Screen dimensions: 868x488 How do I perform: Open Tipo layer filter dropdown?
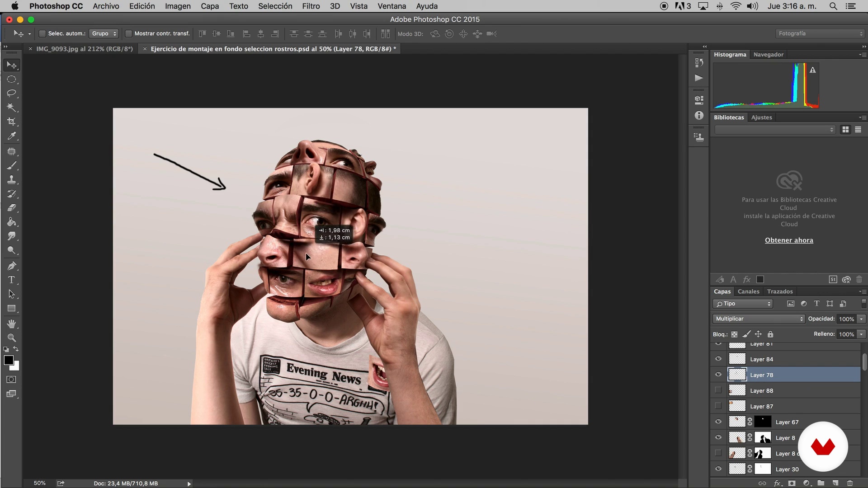tap(743, 304)
